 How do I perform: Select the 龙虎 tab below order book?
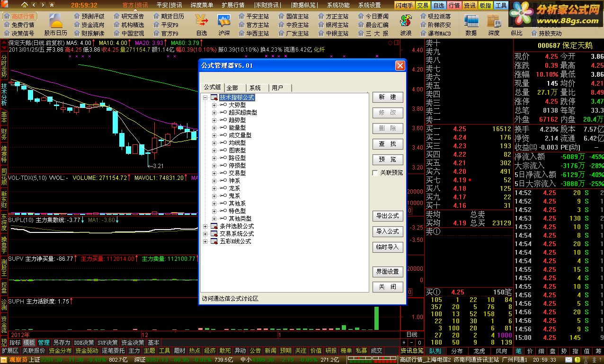pos(479,351)
